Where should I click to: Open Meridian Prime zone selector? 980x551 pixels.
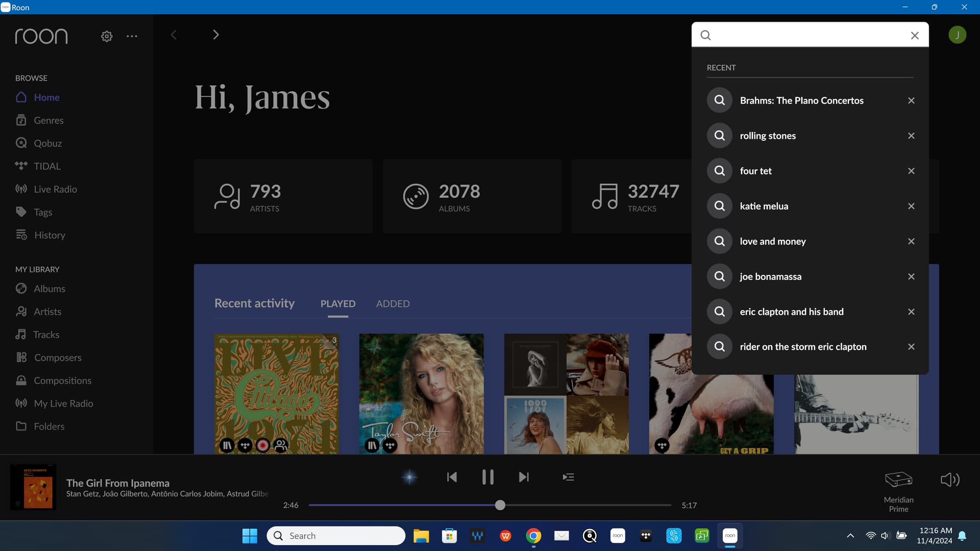898,491
